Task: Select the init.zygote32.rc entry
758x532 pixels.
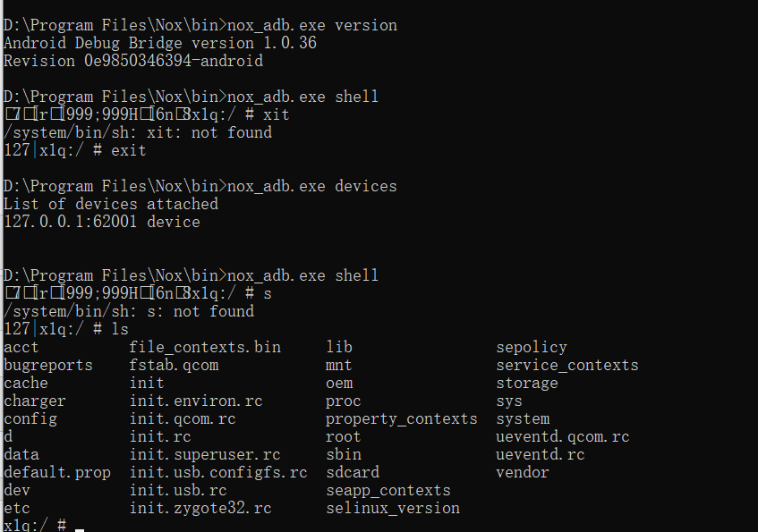Action: click(200, 508)
